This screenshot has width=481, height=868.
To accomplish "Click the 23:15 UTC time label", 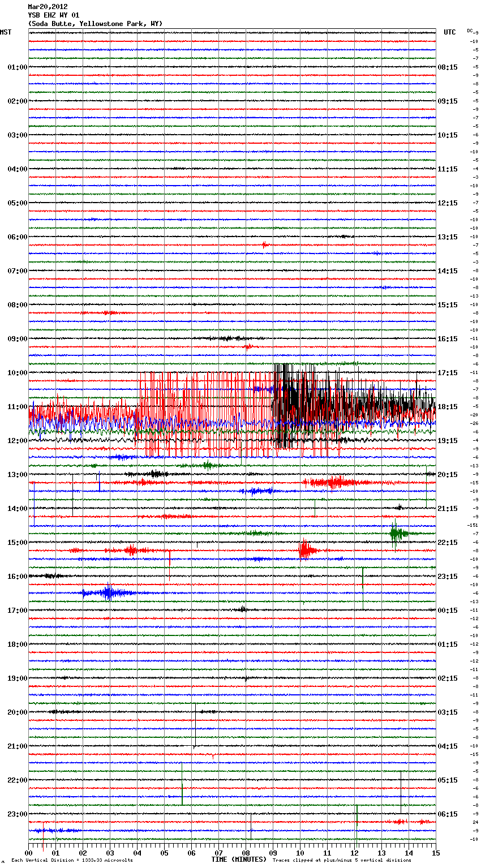I will coord(448,577).
